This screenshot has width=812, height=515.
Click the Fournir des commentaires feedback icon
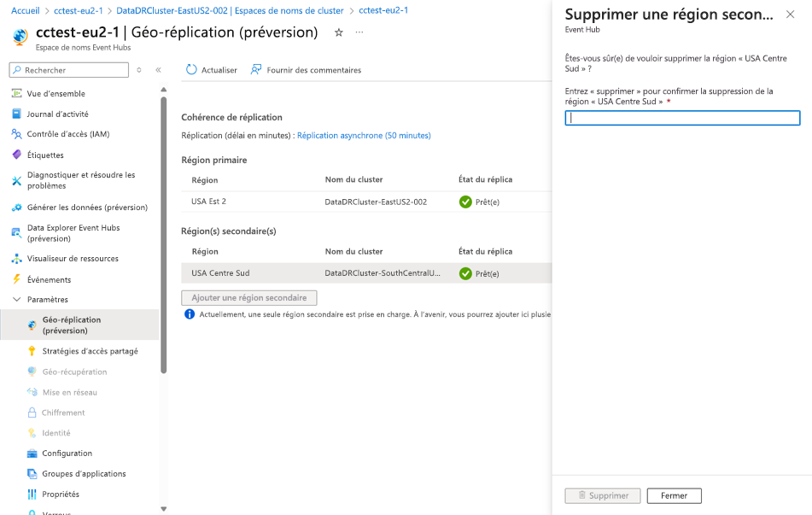[257, 69]
